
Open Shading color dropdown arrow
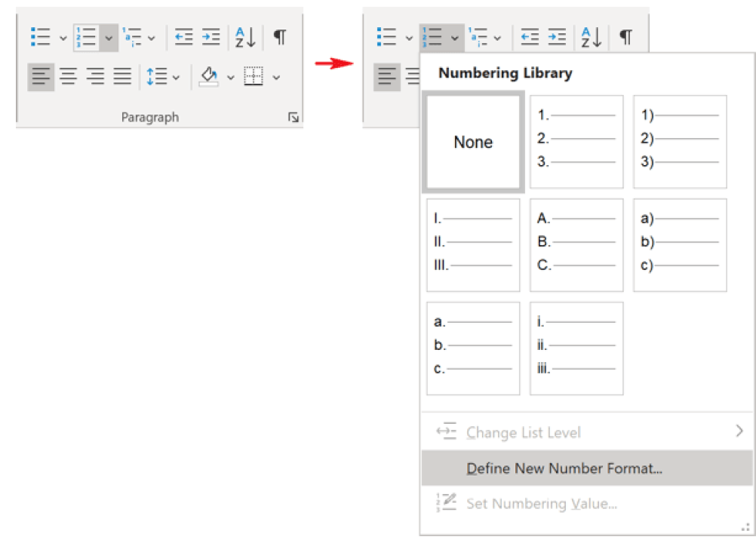[x=230, y=77]
